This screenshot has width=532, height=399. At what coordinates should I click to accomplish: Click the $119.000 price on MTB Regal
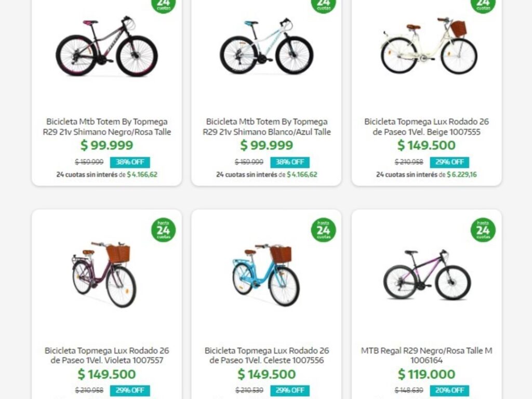coord(426,374)
